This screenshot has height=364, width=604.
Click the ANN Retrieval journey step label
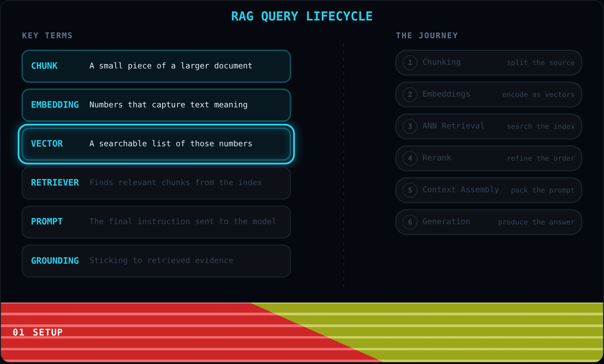[x=453, y=126]
